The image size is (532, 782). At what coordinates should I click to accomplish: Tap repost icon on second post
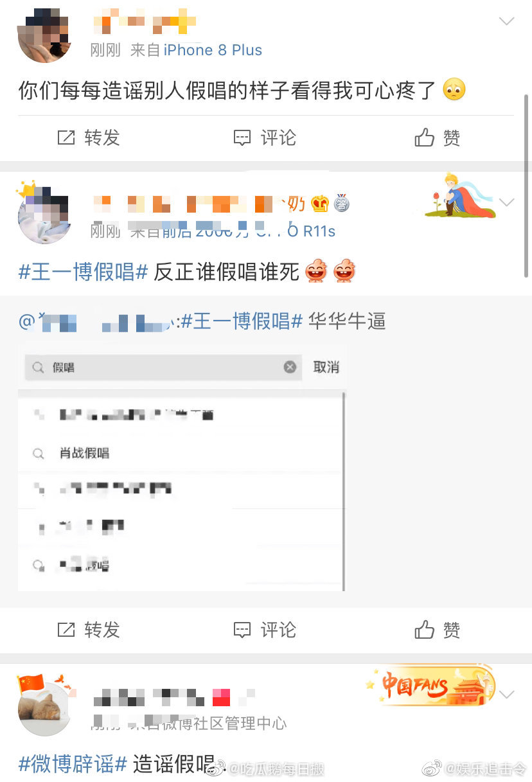click(x=66, y=630)
